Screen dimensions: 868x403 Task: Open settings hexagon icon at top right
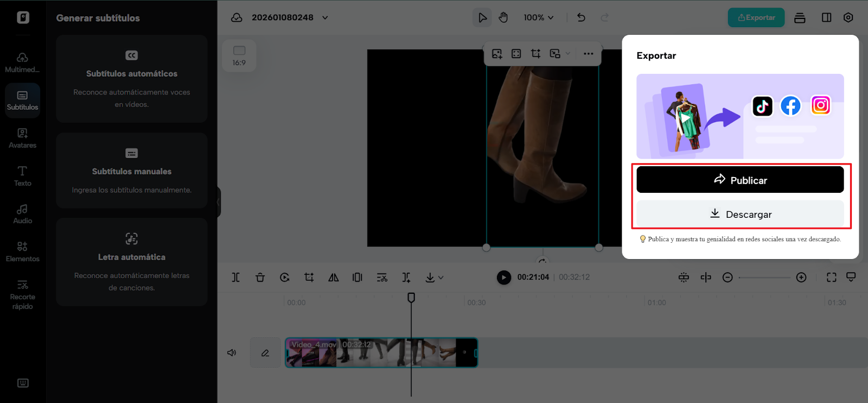tap(848, 17)
